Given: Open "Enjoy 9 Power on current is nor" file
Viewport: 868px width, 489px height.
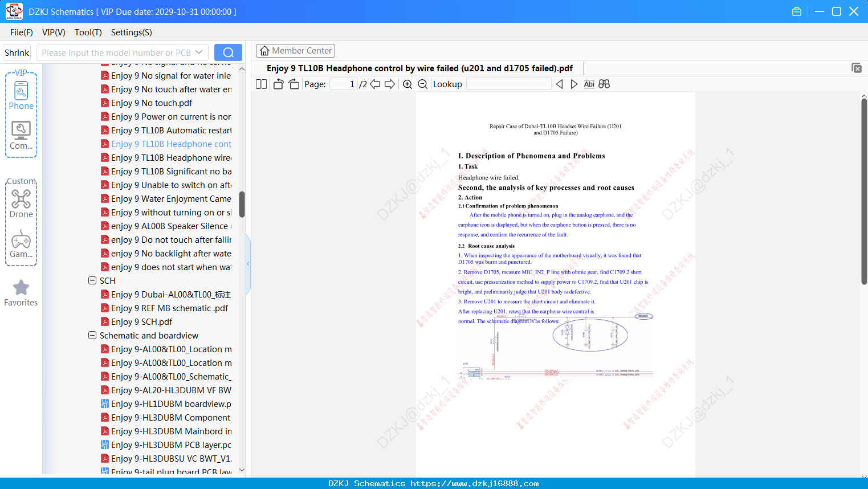Looking at the screenshot, I should point(171,117).
